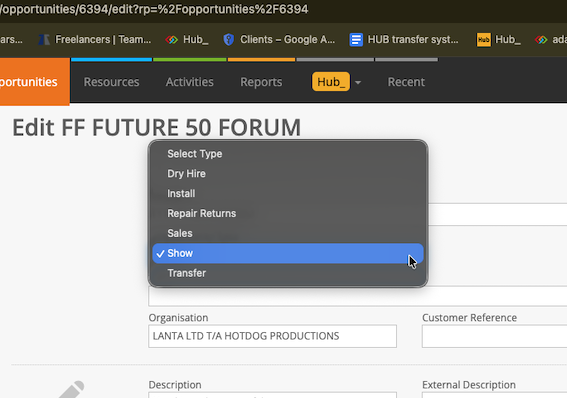Click the yellow Hub favicon bookmark icon
567x398 pixels.
point(483,39)
